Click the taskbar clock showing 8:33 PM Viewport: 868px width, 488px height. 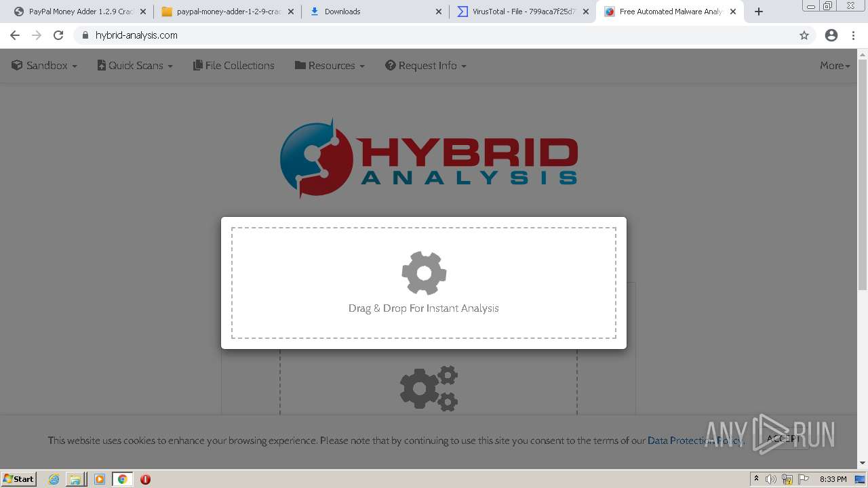pos(833,479)
